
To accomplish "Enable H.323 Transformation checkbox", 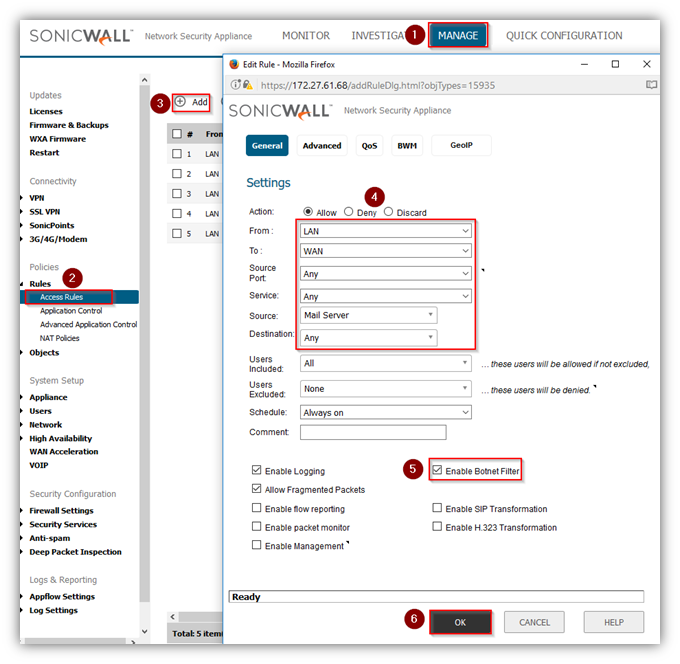I will (x=437, y=526).
